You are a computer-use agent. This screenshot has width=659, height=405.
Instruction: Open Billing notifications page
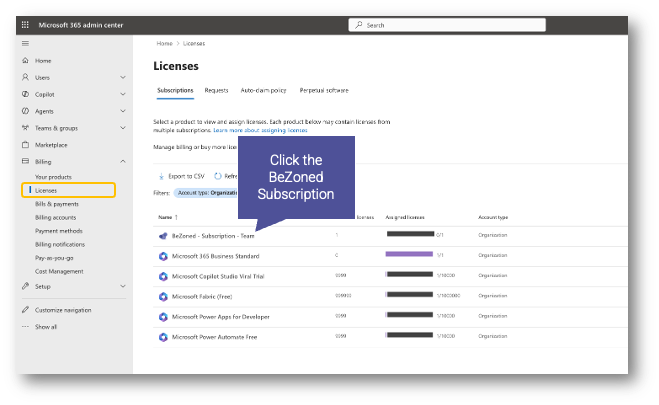click(60, 244)
